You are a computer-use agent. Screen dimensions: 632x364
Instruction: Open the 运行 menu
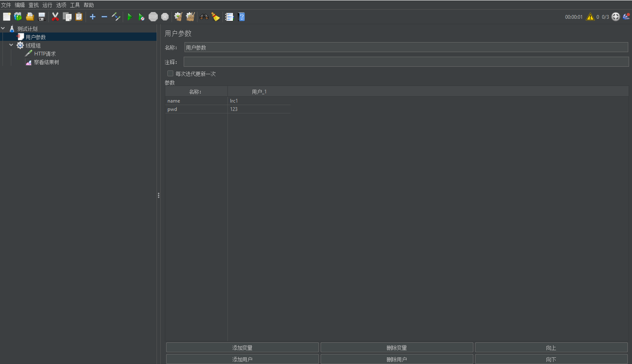(47, 5)
